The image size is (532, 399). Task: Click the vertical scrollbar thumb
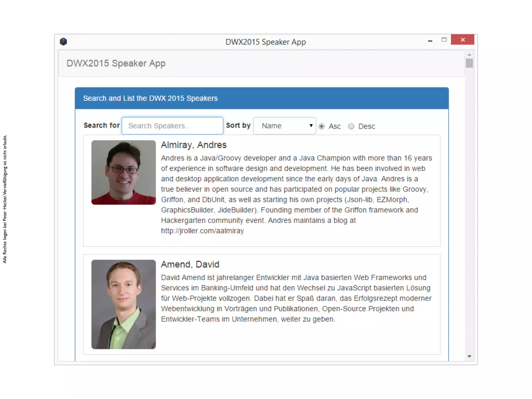(469, 63)
